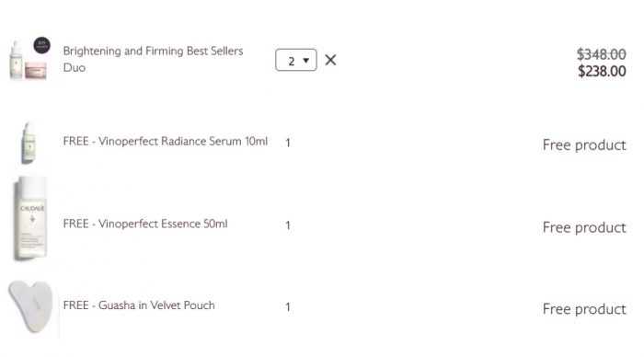The image size is (644, 357).
Task: Open Brightening and Firming Best Sellers Duo link
Action: [153, 59]
